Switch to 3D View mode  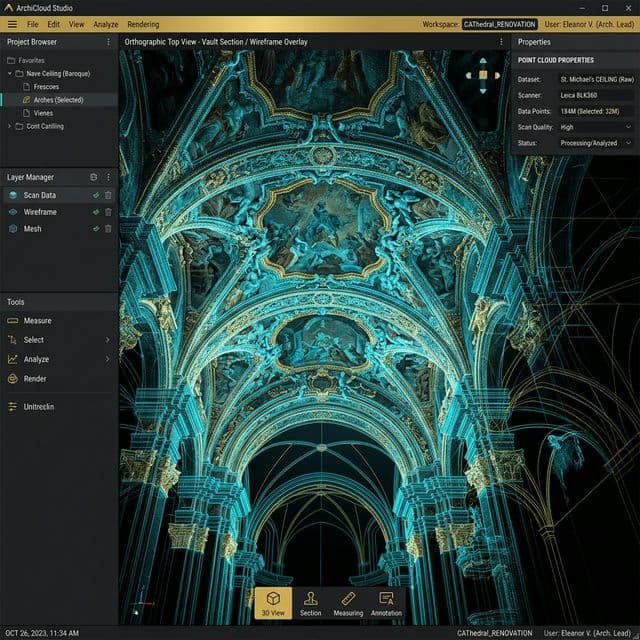pos(273,603)
